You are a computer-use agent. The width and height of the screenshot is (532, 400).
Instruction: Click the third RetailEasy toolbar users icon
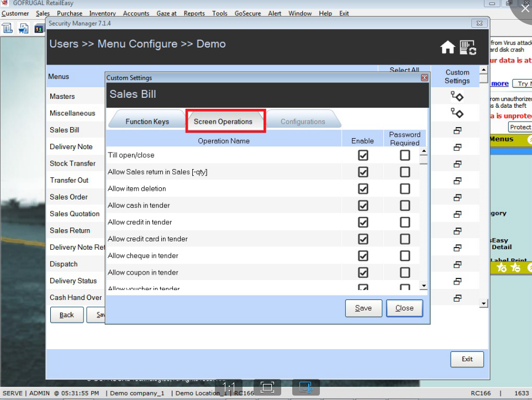coord(39,29)
